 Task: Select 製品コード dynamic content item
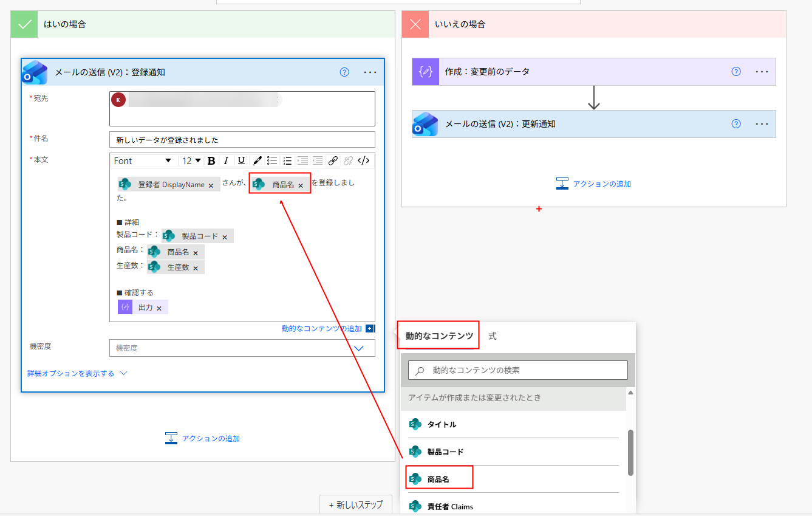[513, 452]
